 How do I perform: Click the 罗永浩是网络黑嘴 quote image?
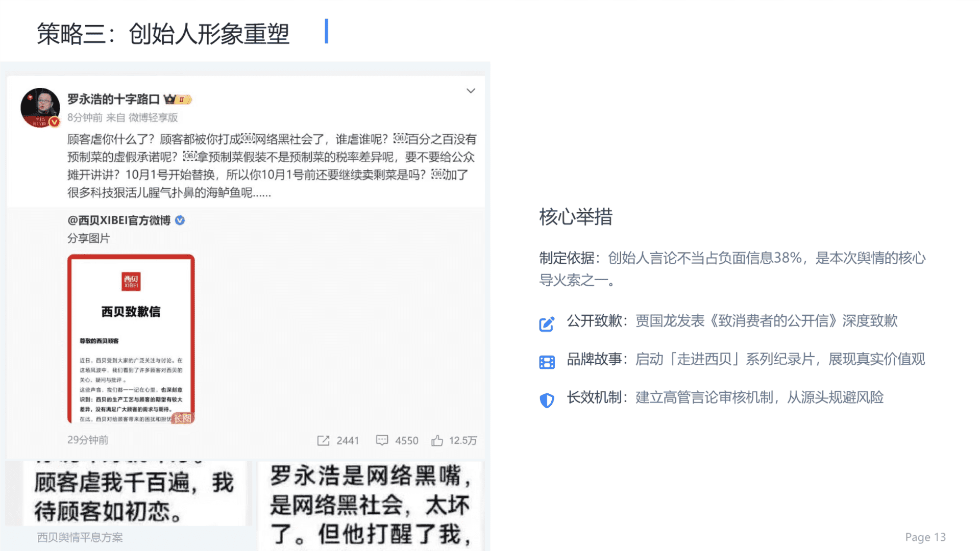point(370,506)
